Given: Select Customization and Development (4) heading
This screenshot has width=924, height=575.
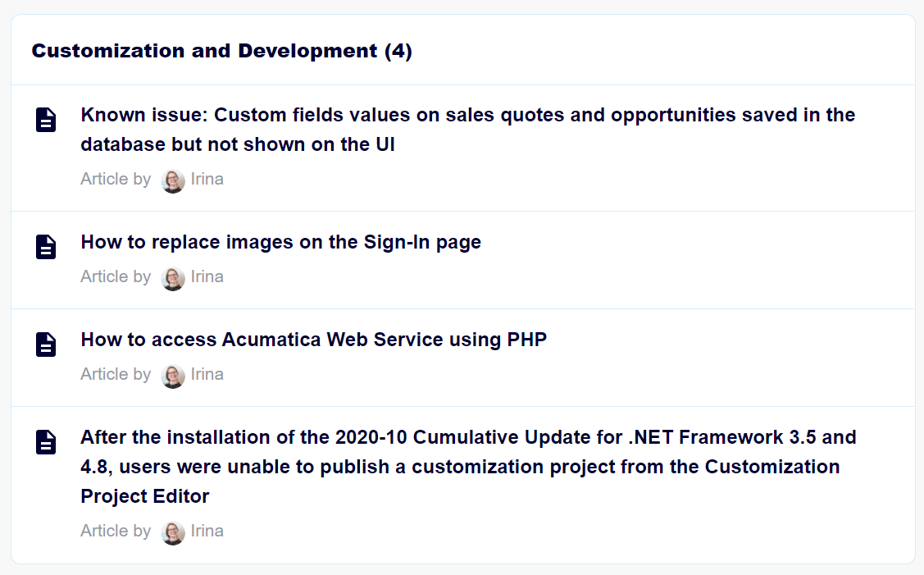Looking at the screenshot, I should [221, 51].
